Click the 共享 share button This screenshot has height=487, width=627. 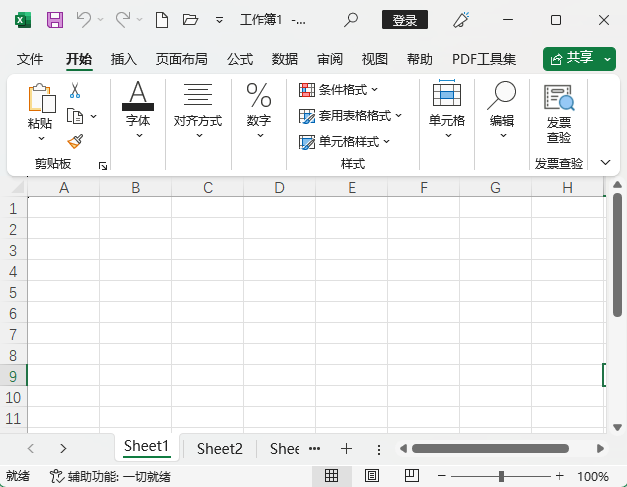pyautogui.click(x=572, y=59)
